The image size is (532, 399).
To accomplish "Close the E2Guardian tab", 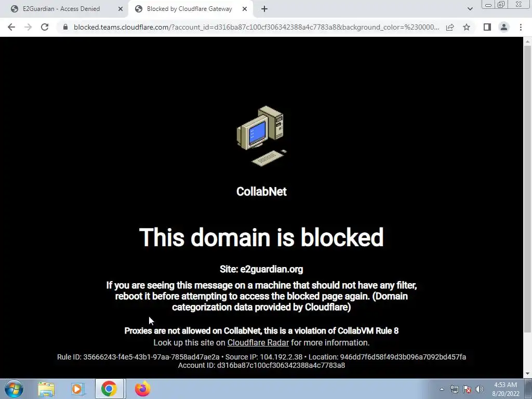I will [x=121, y=9].
